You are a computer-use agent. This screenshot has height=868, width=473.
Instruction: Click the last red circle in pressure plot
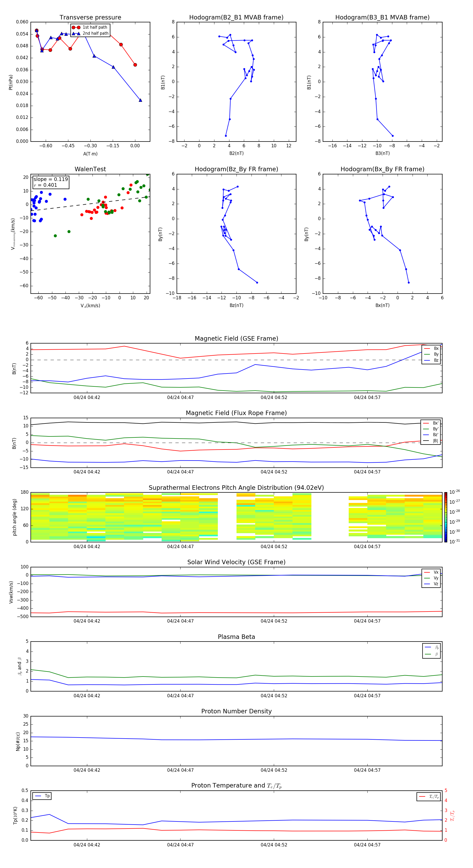click(135, 65)
